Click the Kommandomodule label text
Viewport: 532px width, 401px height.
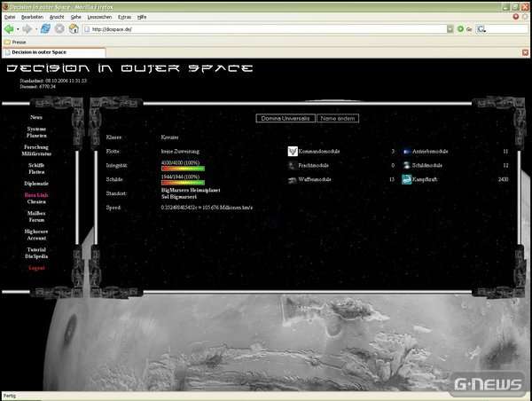(319, 152)
